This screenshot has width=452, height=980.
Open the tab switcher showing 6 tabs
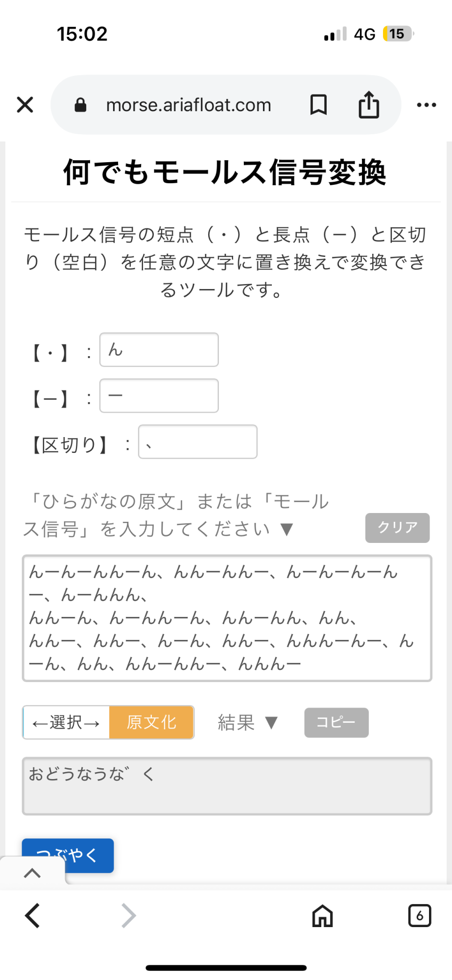420,915
